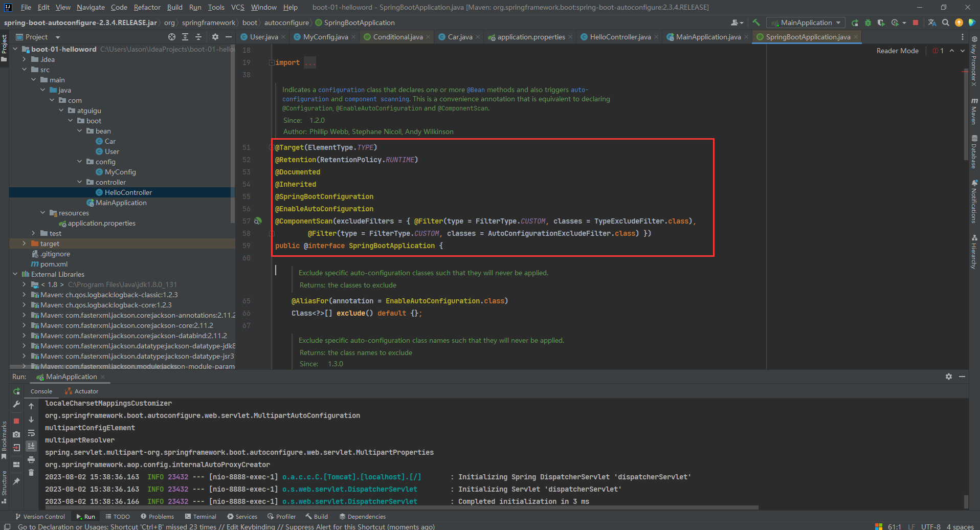Viewport: 980px width, 530px height.
Task: Collapse the bean package folder
Action: click(80, 131)
